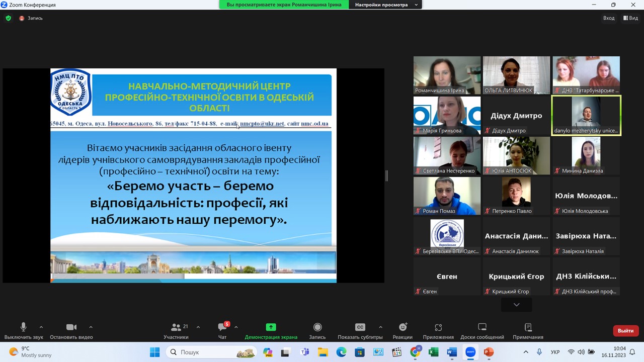Show more participants with the down chevron
Viewport: 644px width, 362px height.
point(516,305)
